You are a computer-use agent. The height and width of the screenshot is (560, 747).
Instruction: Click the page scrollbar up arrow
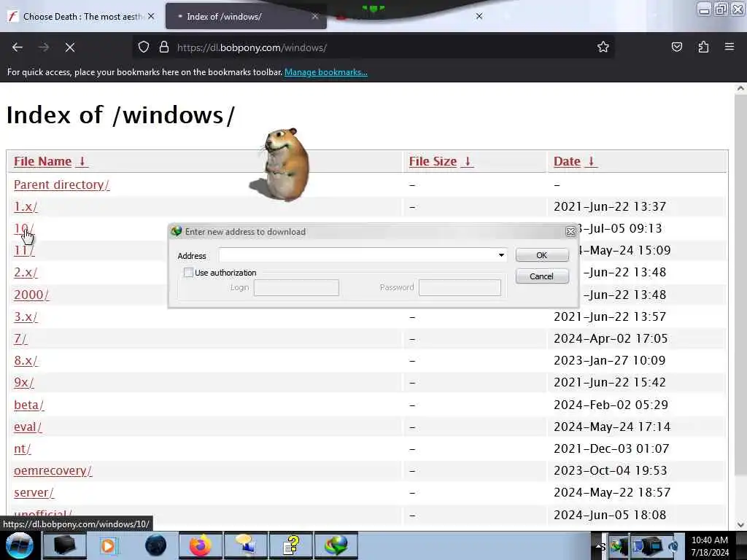tap(740, 88)
